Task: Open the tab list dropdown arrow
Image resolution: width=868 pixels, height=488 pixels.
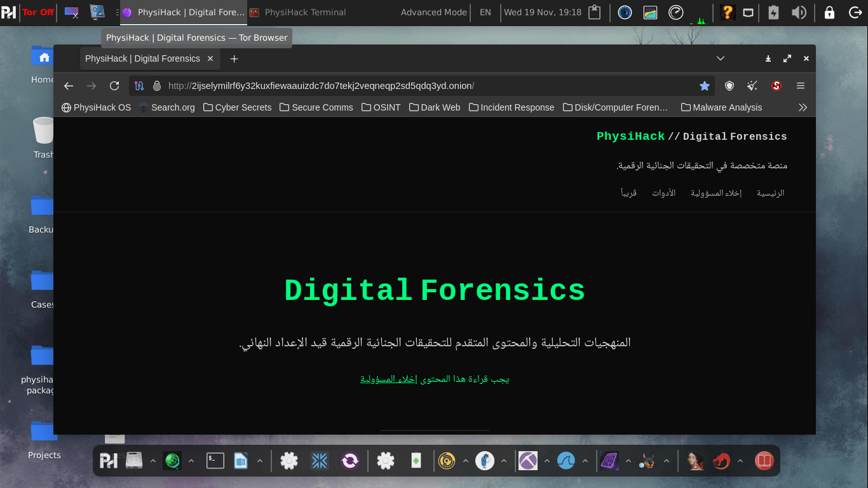Action: click(721, 58)
